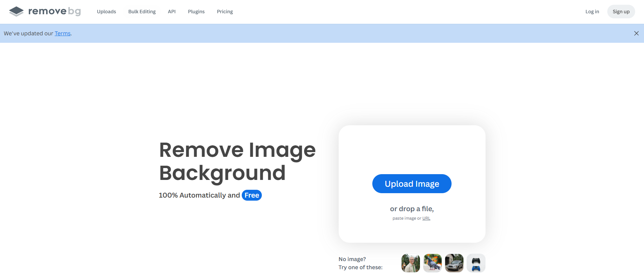Click the Upload Image button

412,184
